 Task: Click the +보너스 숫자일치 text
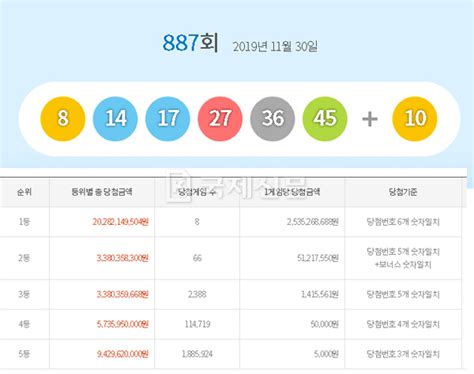pyautogui.click(x=403, y=265)
